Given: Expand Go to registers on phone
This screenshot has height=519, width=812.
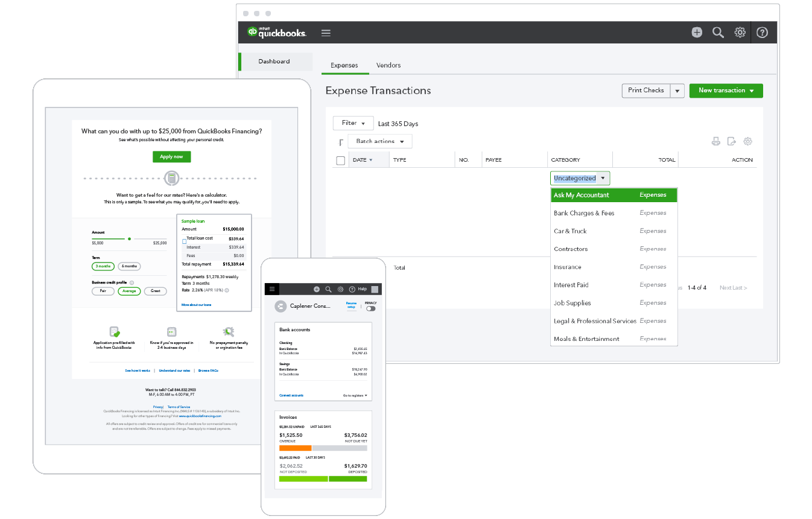Looking at the screenshot, I should pos(355,395).
